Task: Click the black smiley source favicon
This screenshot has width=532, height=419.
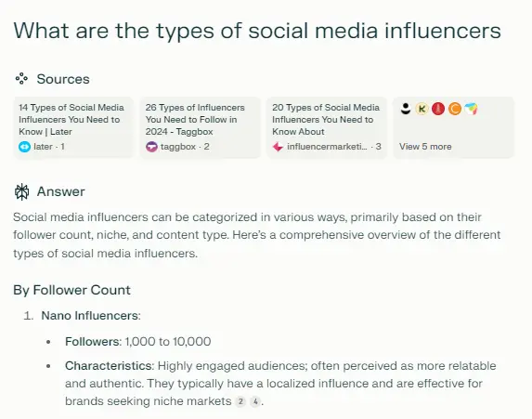Action: [x=406, y=109]
